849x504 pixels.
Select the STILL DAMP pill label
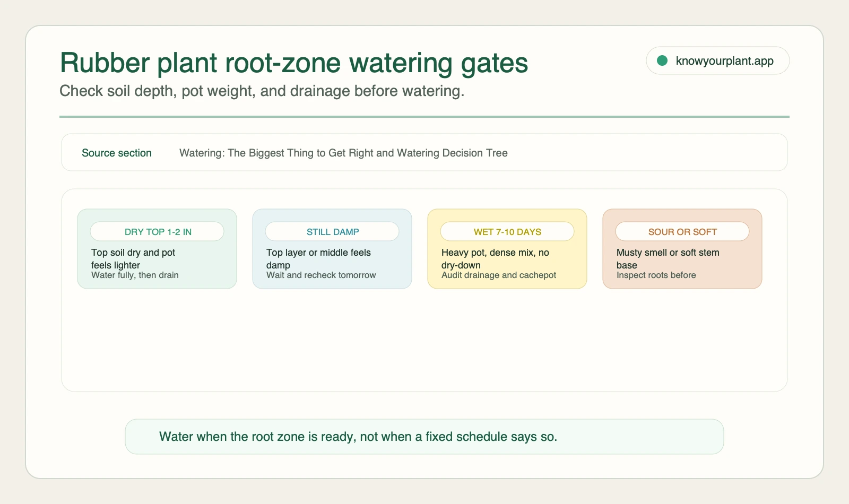pyautogui.click(x=333, y=232)
